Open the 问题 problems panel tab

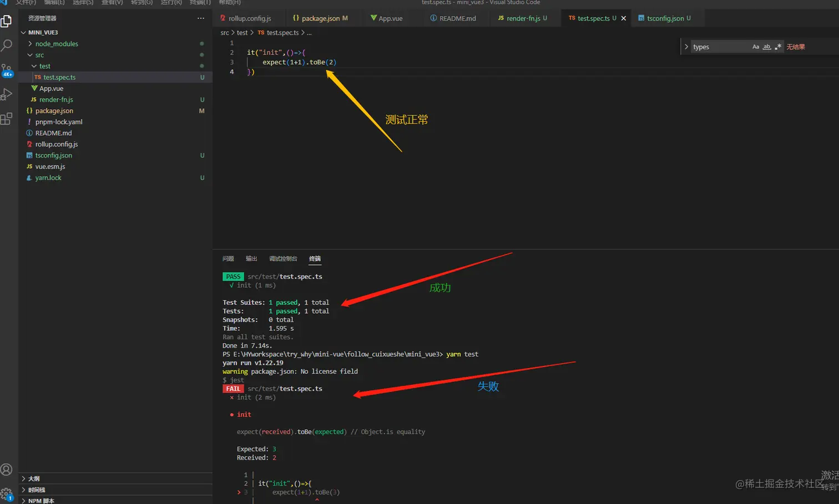coord(228,258)
